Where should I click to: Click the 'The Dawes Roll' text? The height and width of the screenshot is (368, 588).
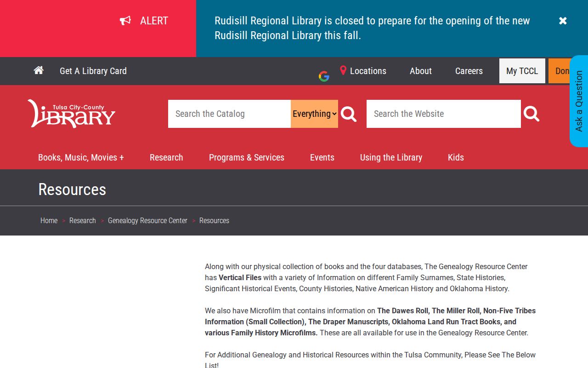403,311
